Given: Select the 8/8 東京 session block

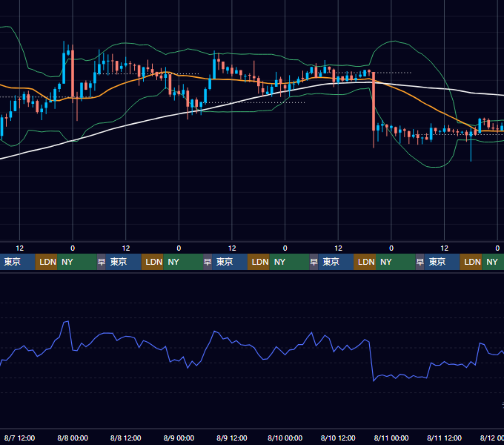Looking at the screenshot, I should tap(124, 262).
